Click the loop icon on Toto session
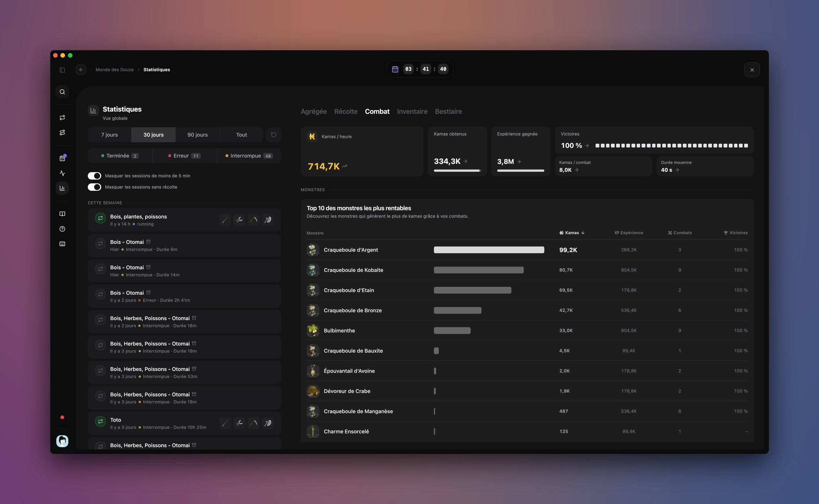Viewport: 819px width, 504px height. pos(101,421)
